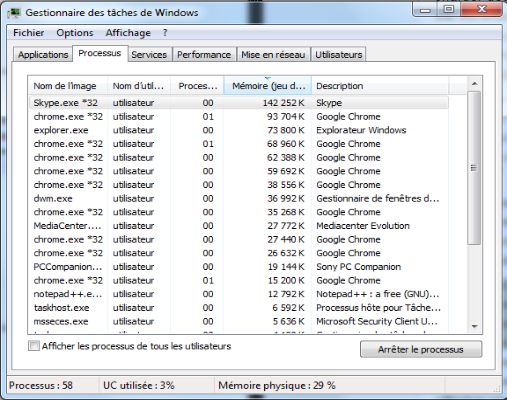Click the vertical scrollbar thumb

point(474,168)
